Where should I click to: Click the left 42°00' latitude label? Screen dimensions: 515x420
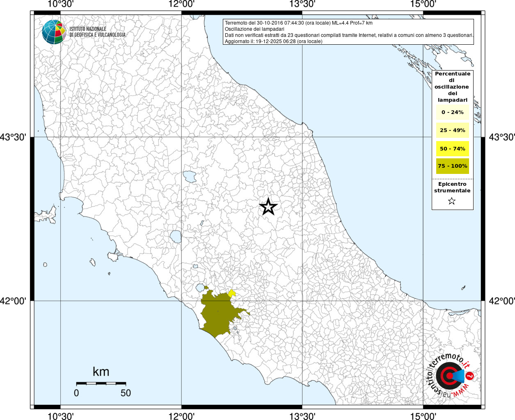click(13, 301)
